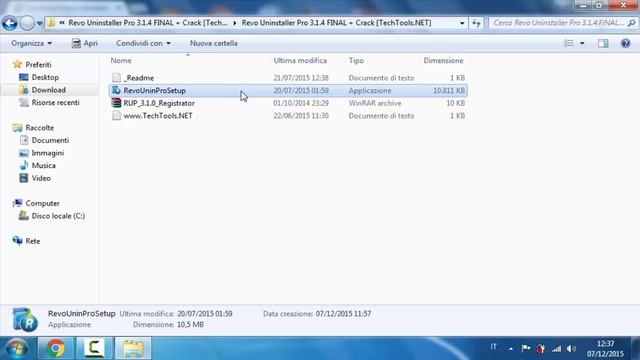
Task: Click the _Readme file name
Action: tap(139, 78)
